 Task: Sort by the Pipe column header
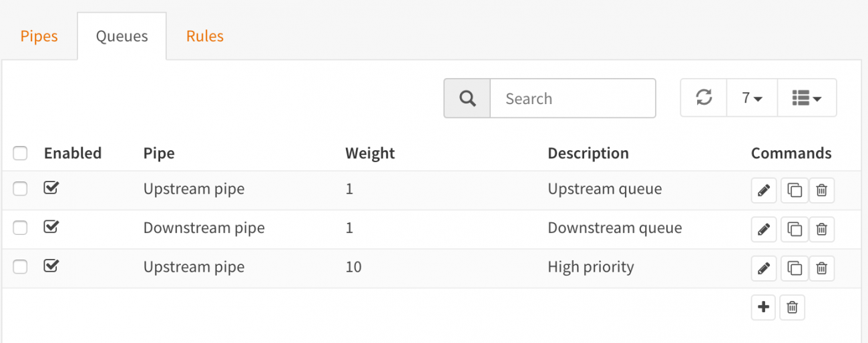(x=159, y=153)
